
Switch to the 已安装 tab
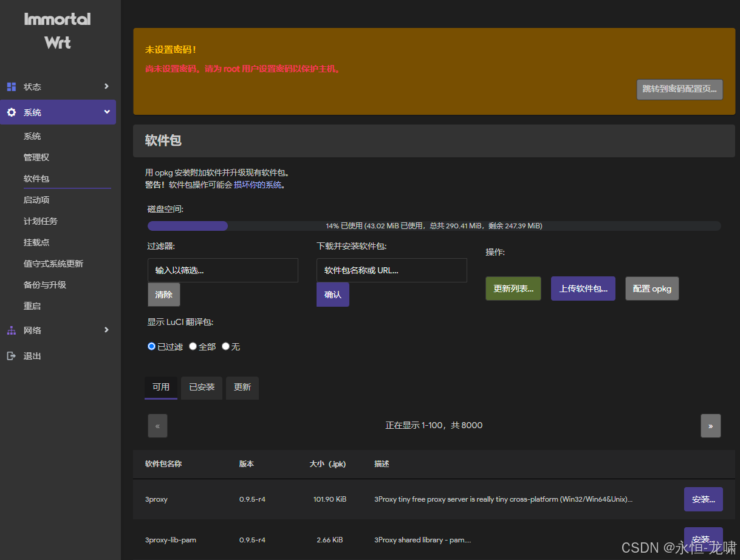tap(202, 387)
